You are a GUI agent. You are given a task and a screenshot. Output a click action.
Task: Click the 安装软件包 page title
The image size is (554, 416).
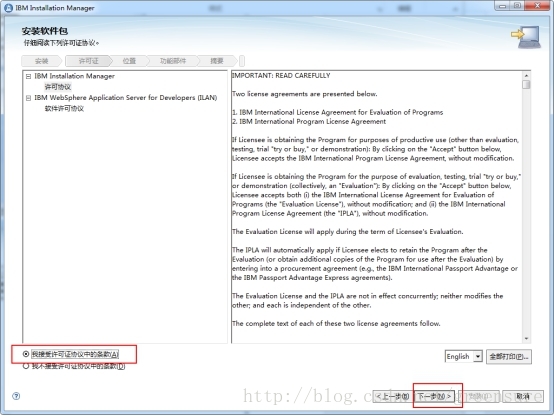pyautogui.click(x=45, y=31)
